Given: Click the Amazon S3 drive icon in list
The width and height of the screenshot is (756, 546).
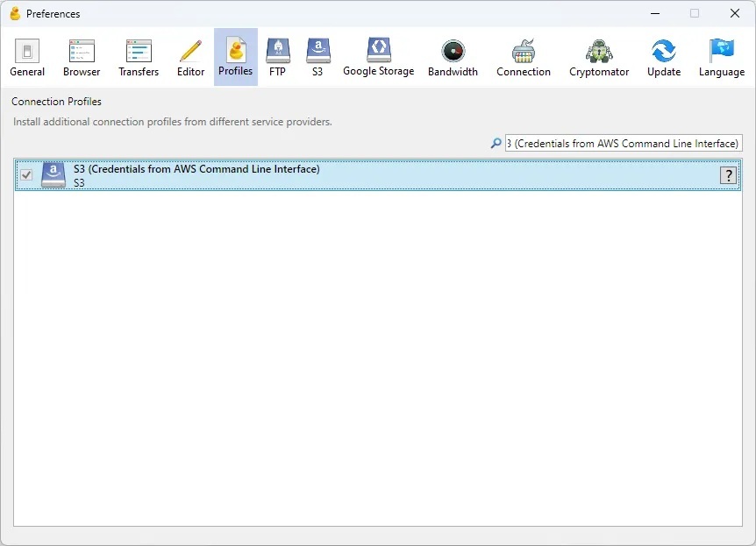Looking at the screenshot, I should click(53, 175).
